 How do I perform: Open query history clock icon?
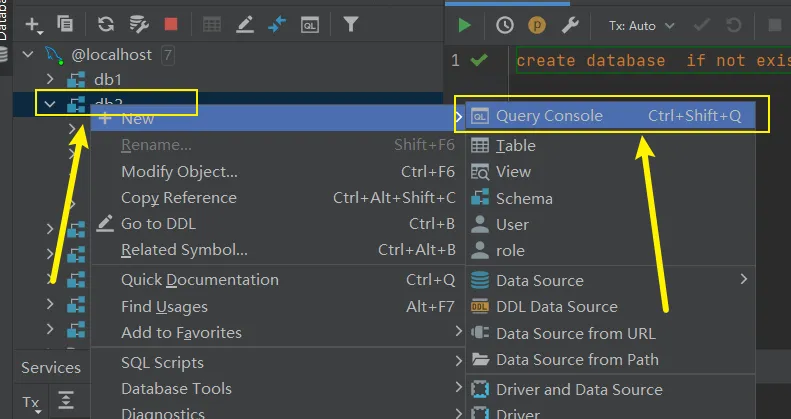tap(506, 25)
